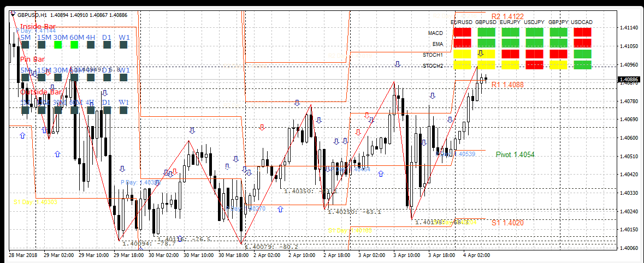This screenshot has height=263, width=644.
Task: Click the yellow STOCH2 cell for GBPJPY
Action: pos(559,65)
